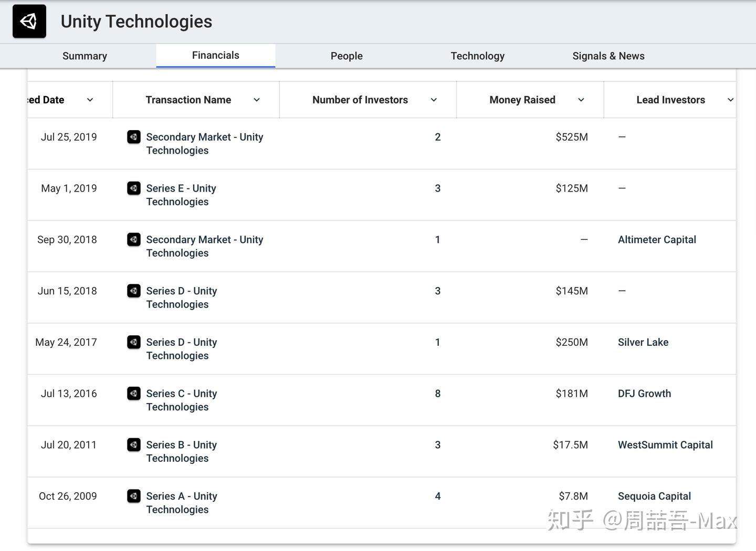Switch to the People tab
Image resolution: width=756 pixels, height=551 pixels.
pos(346,56)
